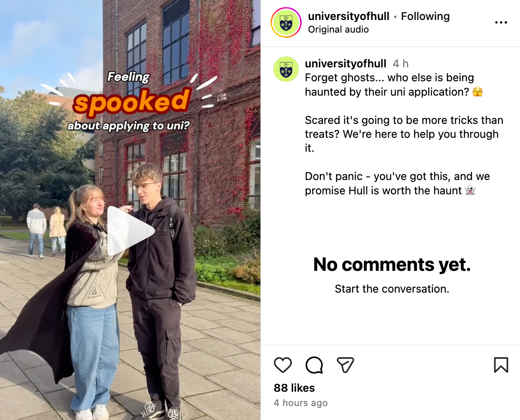Screen dimensions: 520x420
Task: View the 88 likes list
Action: point(294,388)
